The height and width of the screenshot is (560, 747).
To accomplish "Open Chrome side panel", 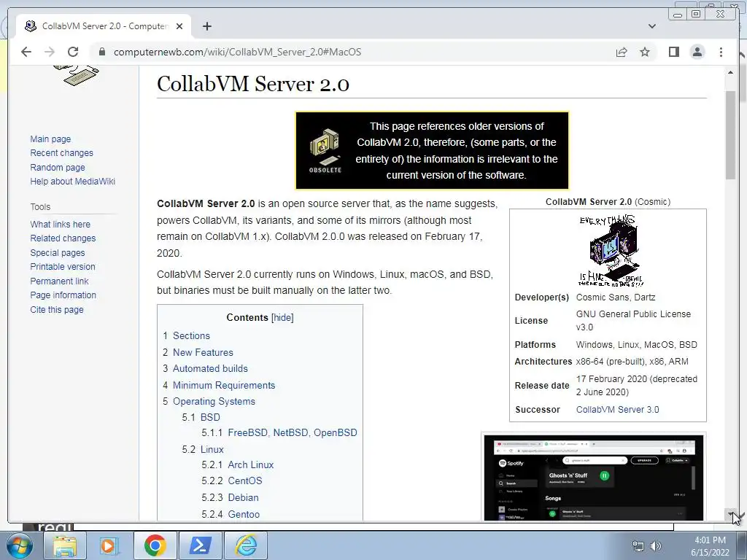I will [x=673, y=52].
